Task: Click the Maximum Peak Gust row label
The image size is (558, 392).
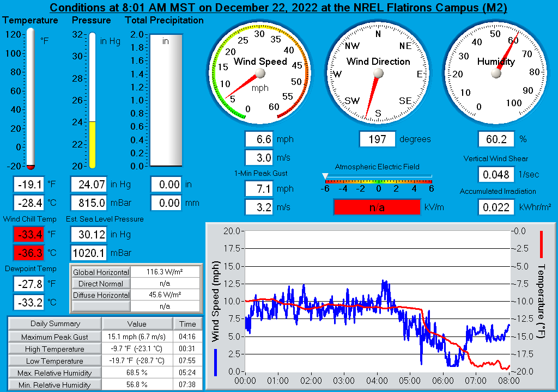Action: [55, 337]
